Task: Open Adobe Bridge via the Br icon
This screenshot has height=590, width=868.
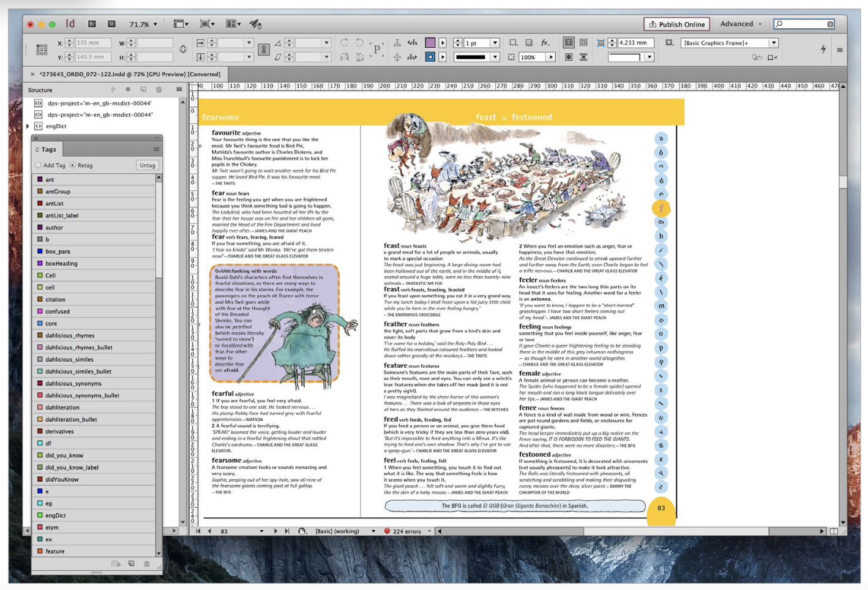Action: (92, 24)
